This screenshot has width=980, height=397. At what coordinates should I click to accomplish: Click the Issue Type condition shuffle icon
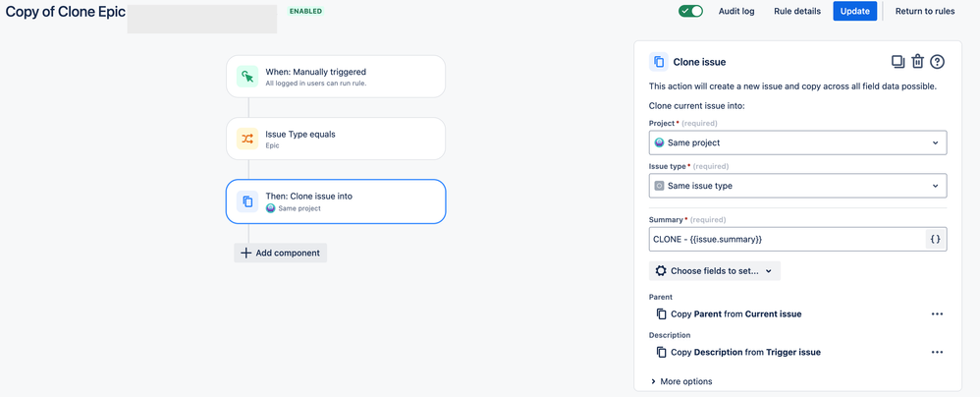click(x=247, y=139)
